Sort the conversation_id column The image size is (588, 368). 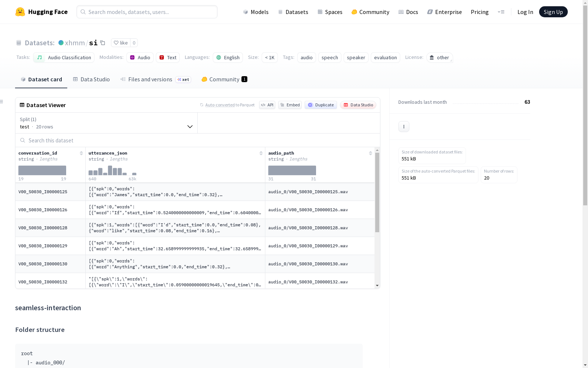click(81, 153)
